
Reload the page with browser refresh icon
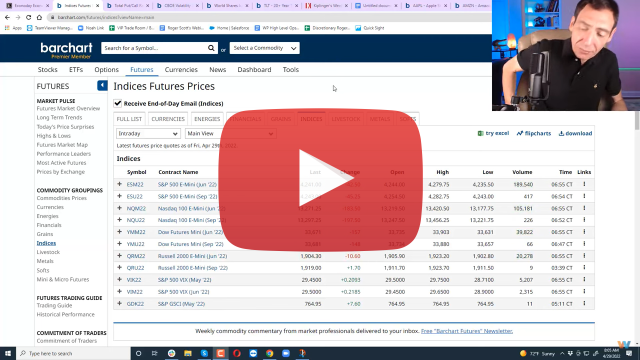(x=28, y=18)
